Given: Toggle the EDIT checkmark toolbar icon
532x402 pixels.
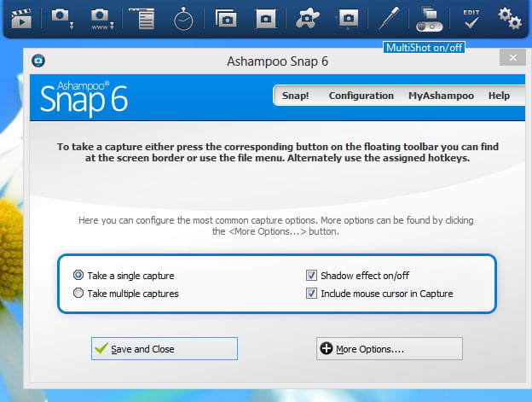Looking at the screenshot, I should pos(471,19).
